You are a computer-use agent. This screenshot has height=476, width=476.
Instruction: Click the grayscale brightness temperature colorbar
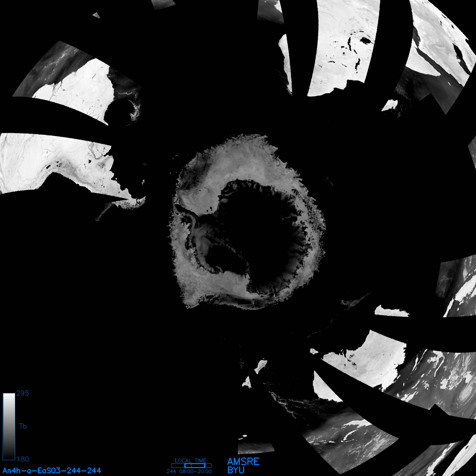click(9, 426)
